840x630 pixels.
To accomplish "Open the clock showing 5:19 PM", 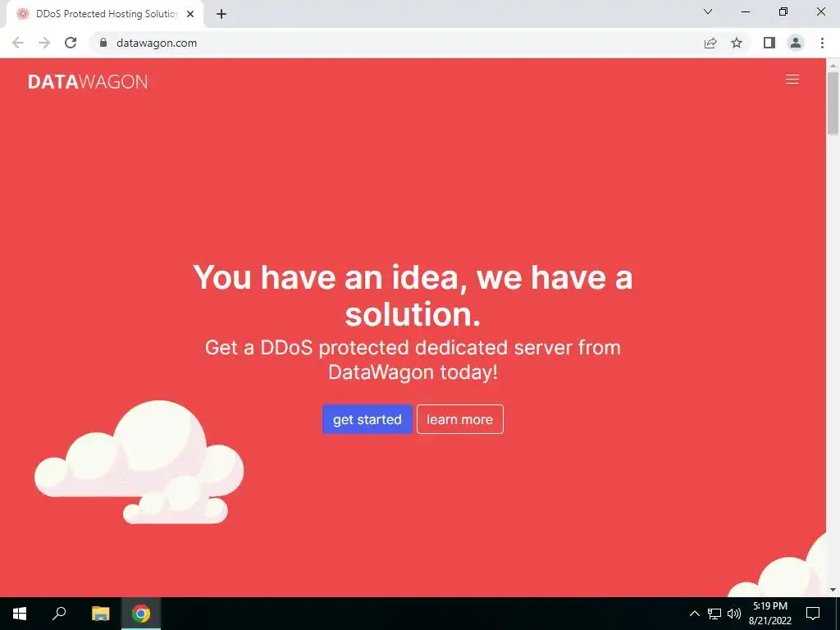I will (769, 614).
